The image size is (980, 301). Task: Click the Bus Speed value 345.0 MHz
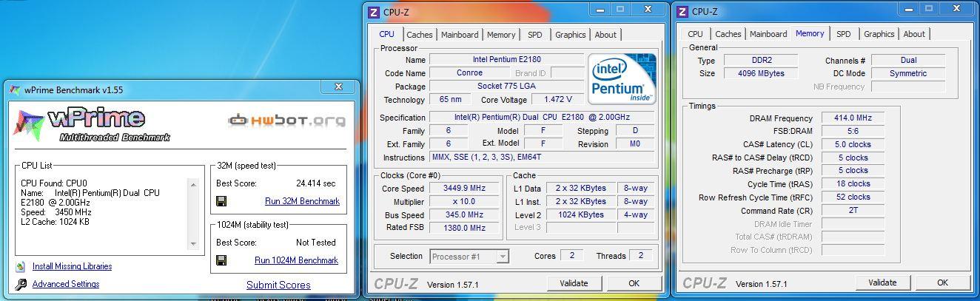[x=465, y=214]
